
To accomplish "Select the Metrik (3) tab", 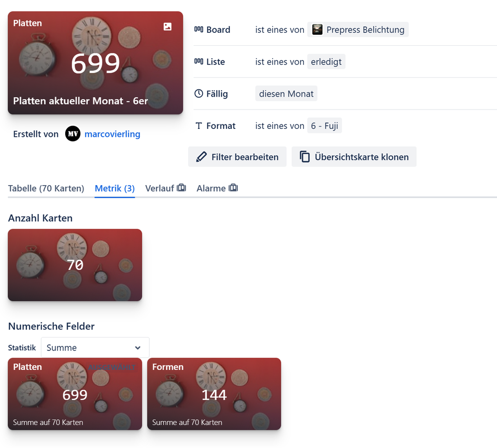I will (114, 188).
